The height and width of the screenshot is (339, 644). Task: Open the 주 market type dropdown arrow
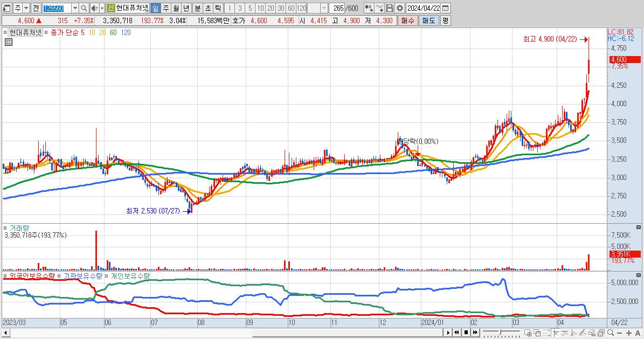point(26,8)
